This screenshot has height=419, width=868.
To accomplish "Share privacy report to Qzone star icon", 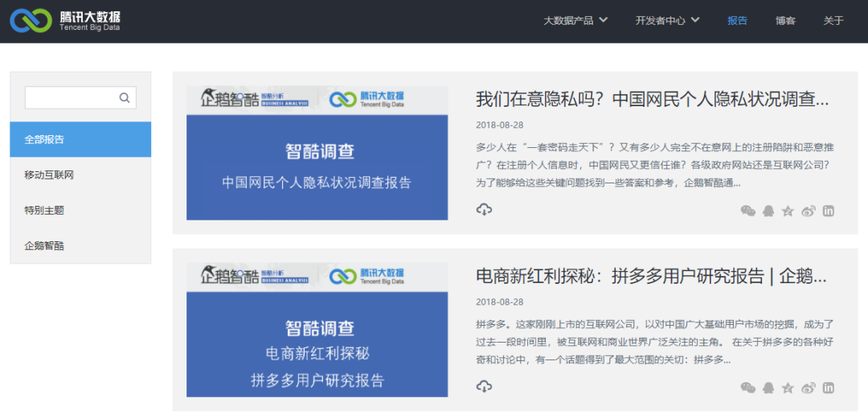I will [x=787, y=211].
